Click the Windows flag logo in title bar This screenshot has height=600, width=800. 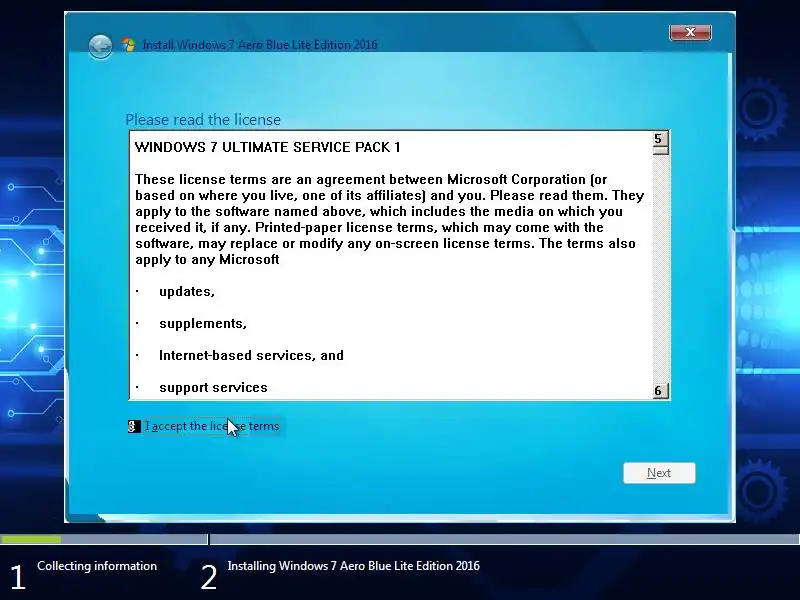point(128,45)
